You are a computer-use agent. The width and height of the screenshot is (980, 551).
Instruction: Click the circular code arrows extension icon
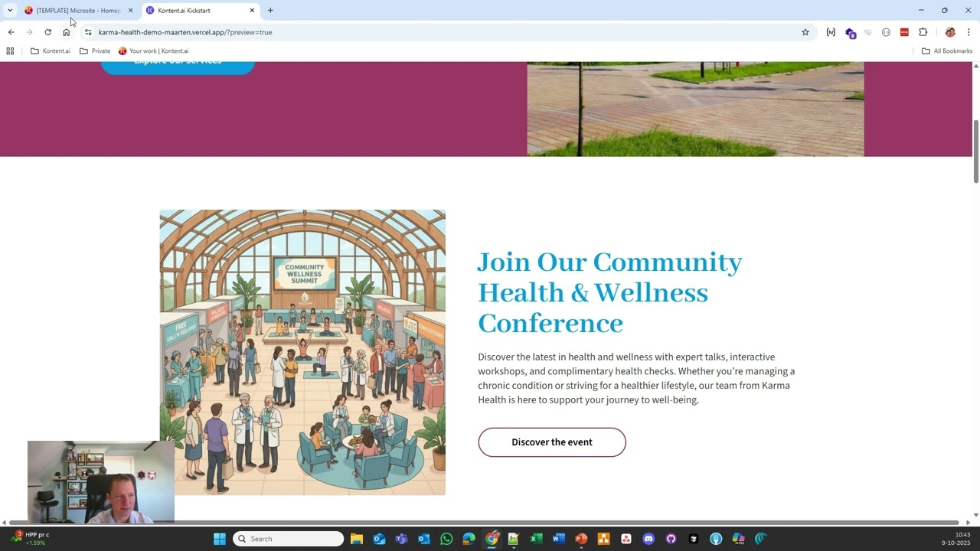[x=886, y=32]
